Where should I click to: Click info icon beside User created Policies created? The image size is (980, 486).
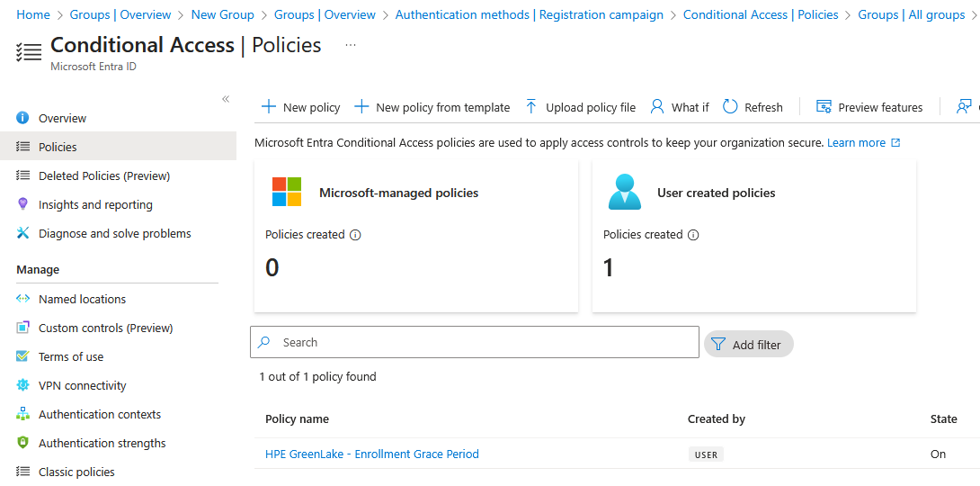693,235
